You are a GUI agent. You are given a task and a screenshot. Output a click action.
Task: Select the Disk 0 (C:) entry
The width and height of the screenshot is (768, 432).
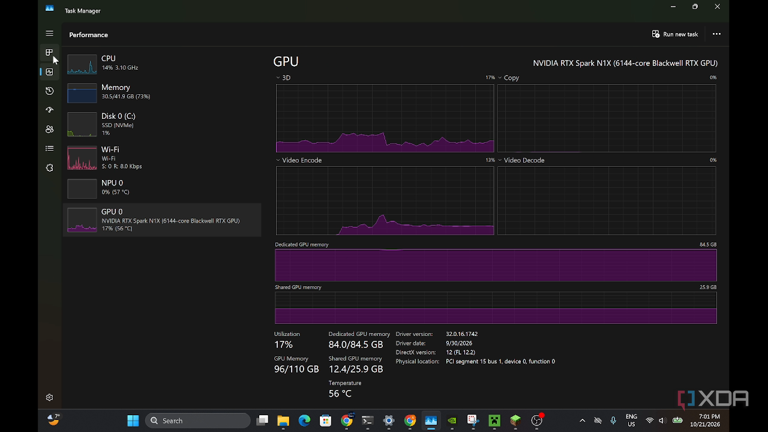coord(162,124)
